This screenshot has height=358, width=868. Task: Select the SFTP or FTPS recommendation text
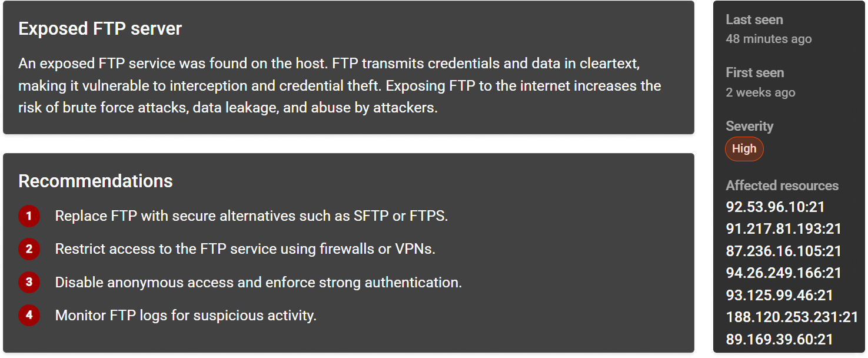pos(251,216)
